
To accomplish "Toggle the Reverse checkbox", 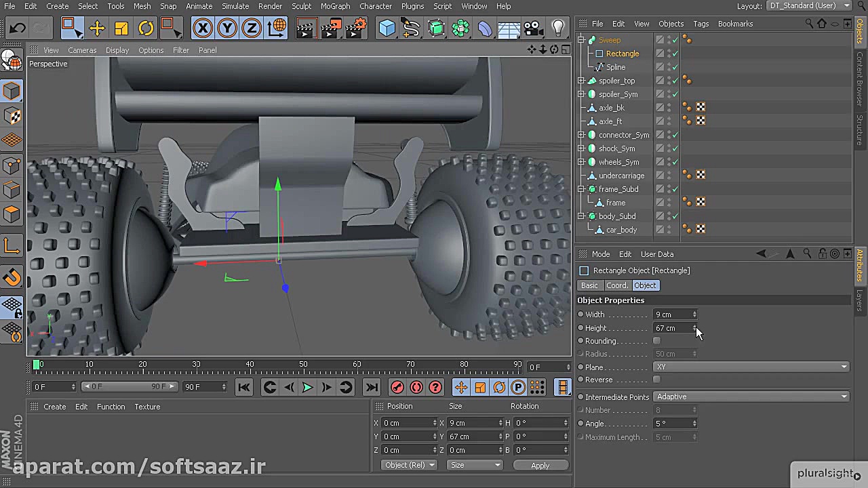I will [656, 380].
